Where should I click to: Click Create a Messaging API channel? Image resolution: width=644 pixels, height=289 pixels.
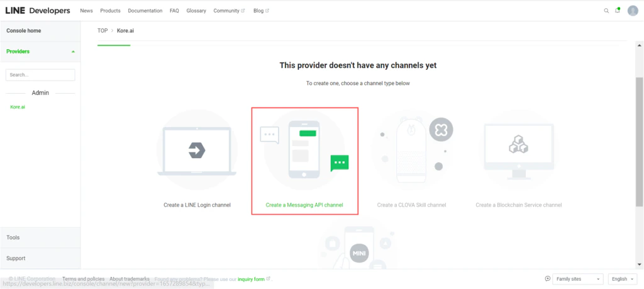pyautogui.click(x=304, y=205)
